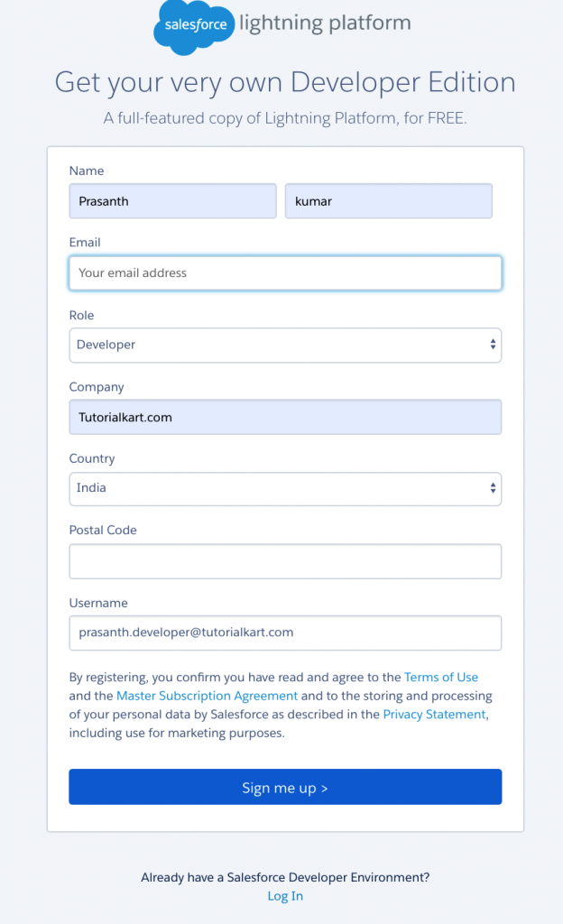The height and width of the screenshot is (924, 563).
Task: Click the Postal Code input field
Action: pyautogui.click(x=285, y=560)
